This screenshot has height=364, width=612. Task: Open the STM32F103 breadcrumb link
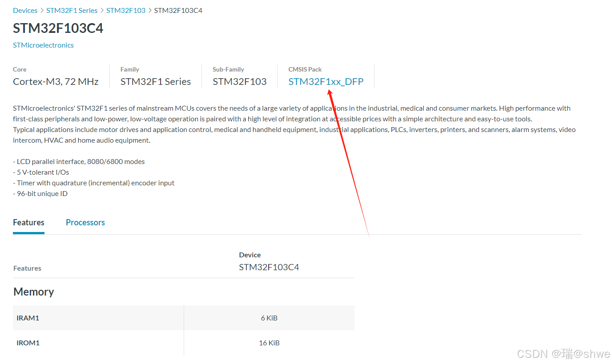[x=126, y=10]
